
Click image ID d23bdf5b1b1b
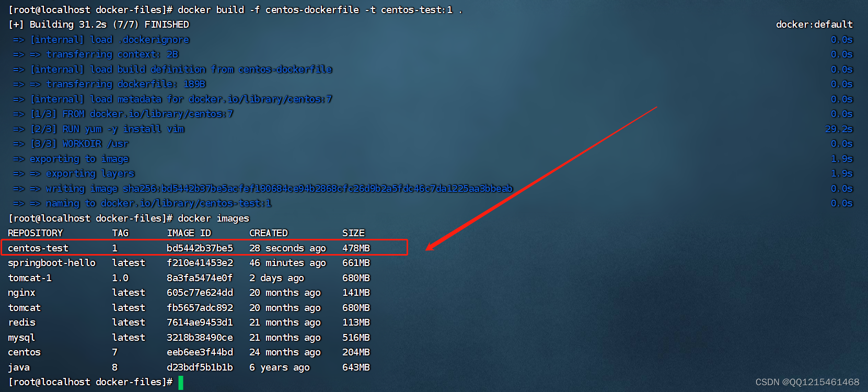click(200, 367)
